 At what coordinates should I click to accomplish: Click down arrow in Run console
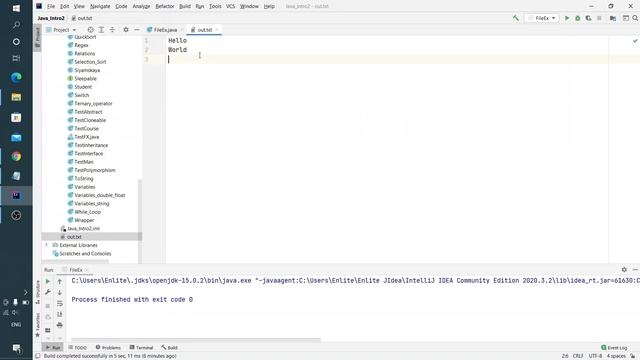click(x=60, y=293)
